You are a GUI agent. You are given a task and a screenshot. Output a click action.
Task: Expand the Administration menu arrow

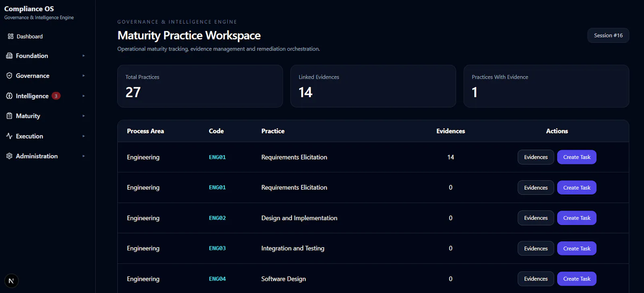point(84,156)
